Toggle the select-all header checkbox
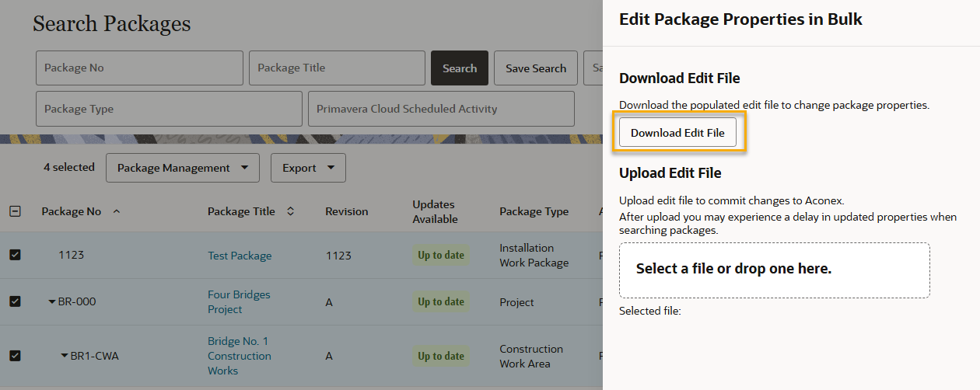Viewport: 980px width, 390px height. click(x=15, y=211)
